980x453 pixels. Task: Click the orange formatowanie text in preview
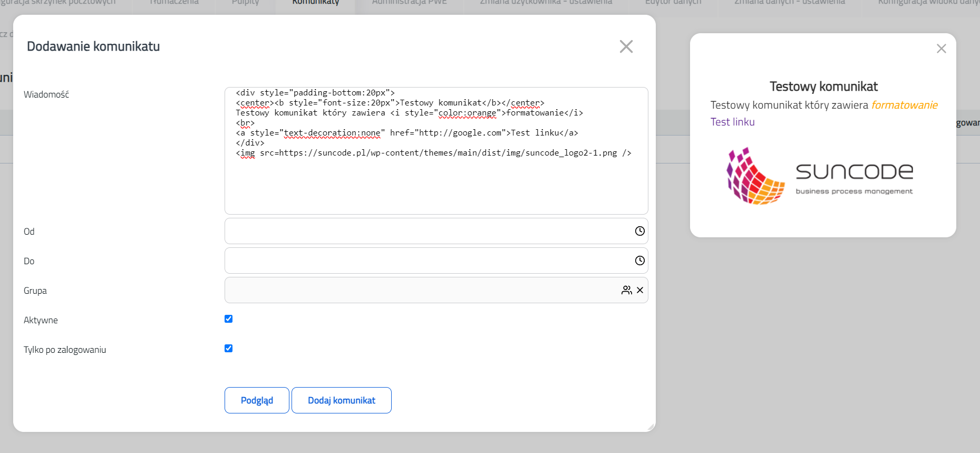click(904, 105)
